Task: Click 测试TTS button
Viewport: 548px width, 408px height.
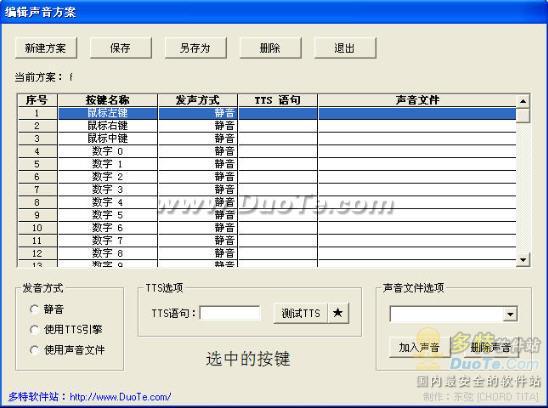Action: click(301, 313)
